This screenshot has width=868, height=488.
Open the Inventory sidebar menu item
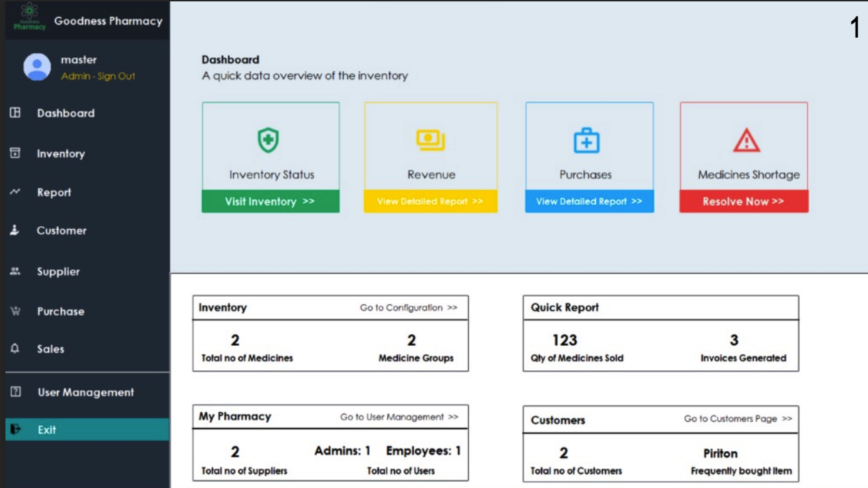tap(61, 154)
